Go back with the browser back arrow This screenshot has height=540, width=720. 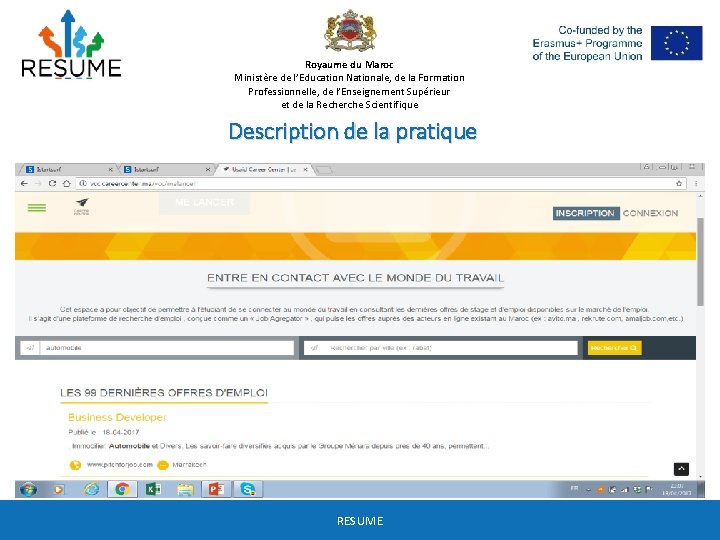pyautogui.click(x=24, y=183)
